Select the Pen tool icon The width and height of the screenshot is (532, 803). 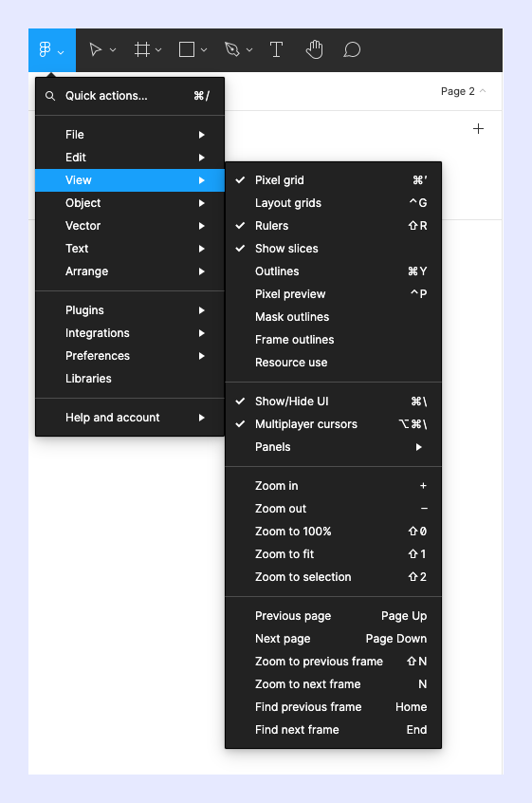tap(232, 49)
